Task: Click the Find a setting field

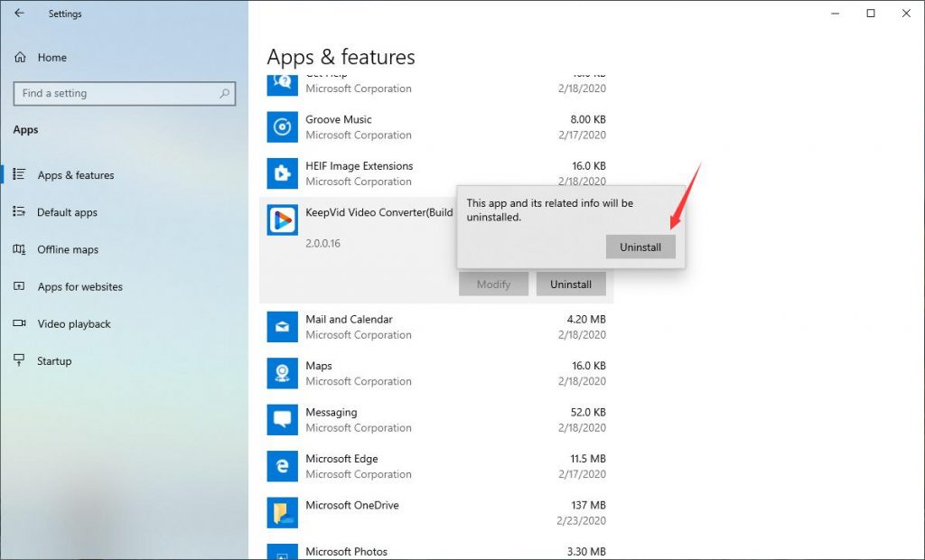Action: [x=125, y=93]
